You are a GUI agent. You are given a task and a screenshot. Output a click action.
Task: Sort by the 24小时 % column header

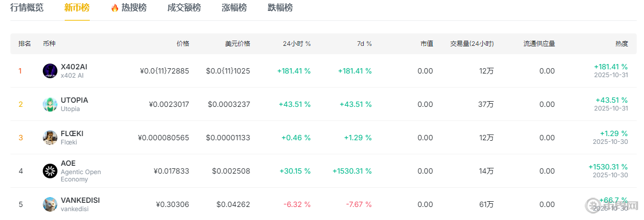pyautogui.click(x=296, y=44)
